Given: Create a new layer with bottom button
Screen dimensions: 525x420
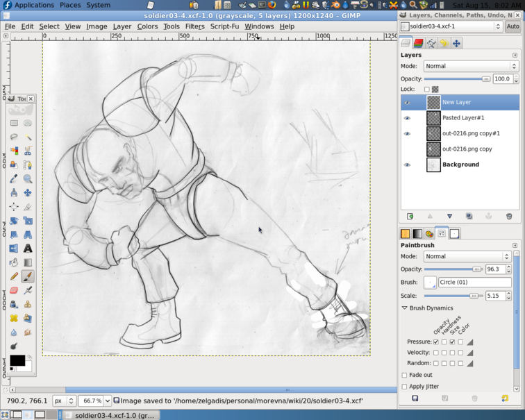Looking at the screenshot, I should coord(410,217).
